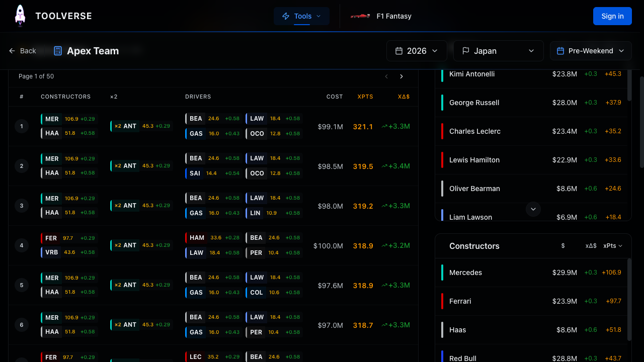
Task: Expand drivers list with circular chevron
Action: (x=533, y=209)
